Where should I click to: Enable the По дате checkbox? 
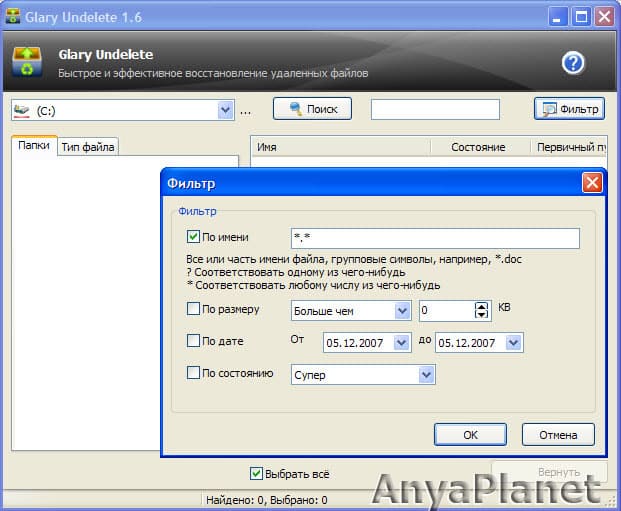tap(193, 341)
